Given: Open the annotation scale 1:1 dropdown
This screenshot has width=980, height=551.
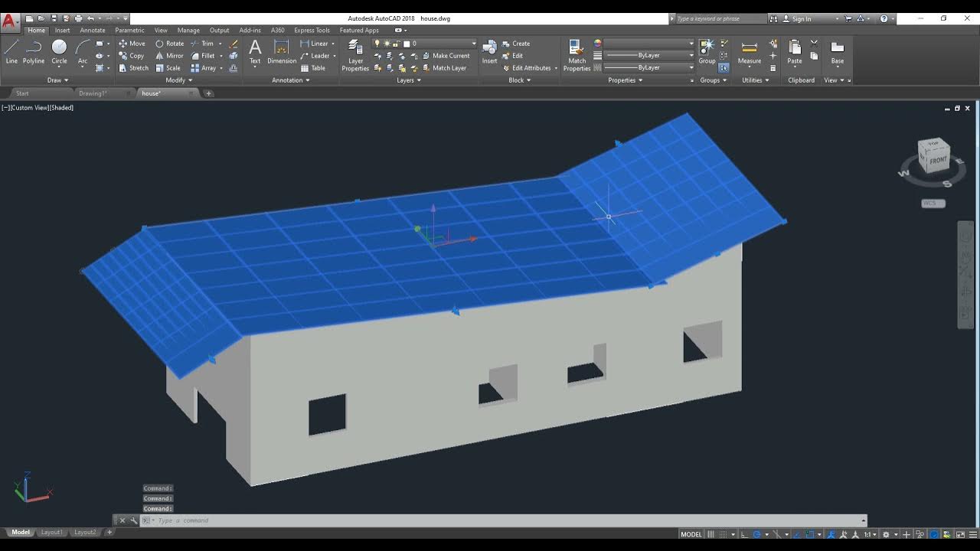Looking at the screenshot, I should tap(870, 534).
